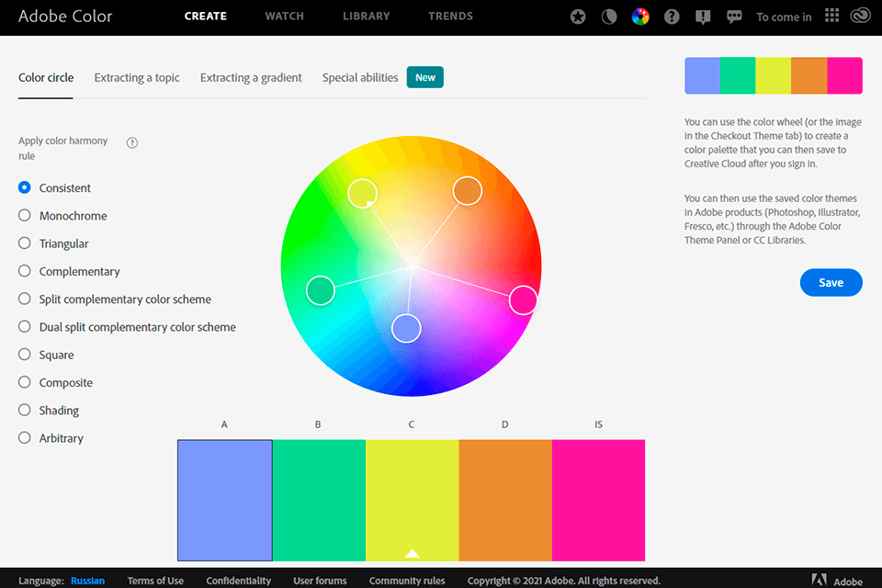Click the harmony rule help icon

132,143
